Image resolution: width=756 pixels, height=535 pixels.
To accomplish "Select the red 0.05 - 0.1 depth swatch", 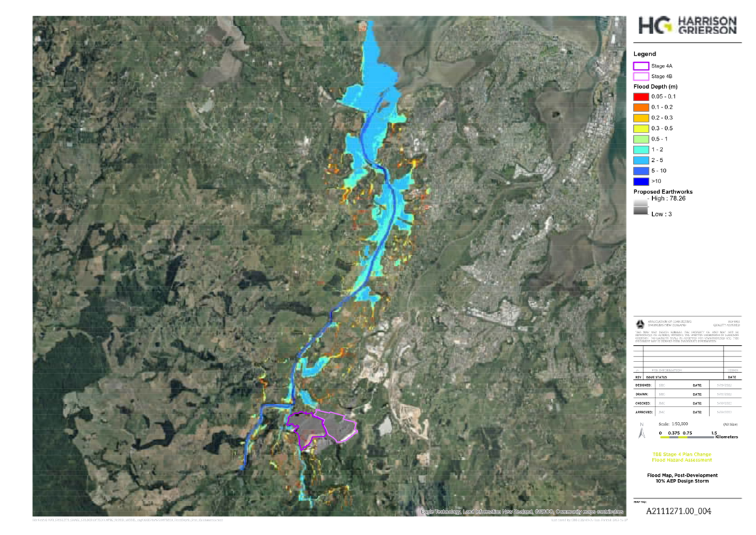I will 641,97.
